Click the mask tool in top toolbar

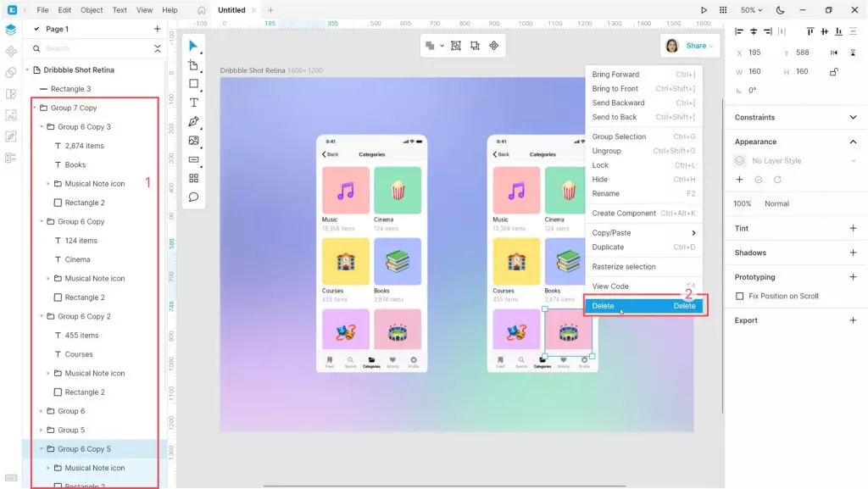[x=455, y=46]
